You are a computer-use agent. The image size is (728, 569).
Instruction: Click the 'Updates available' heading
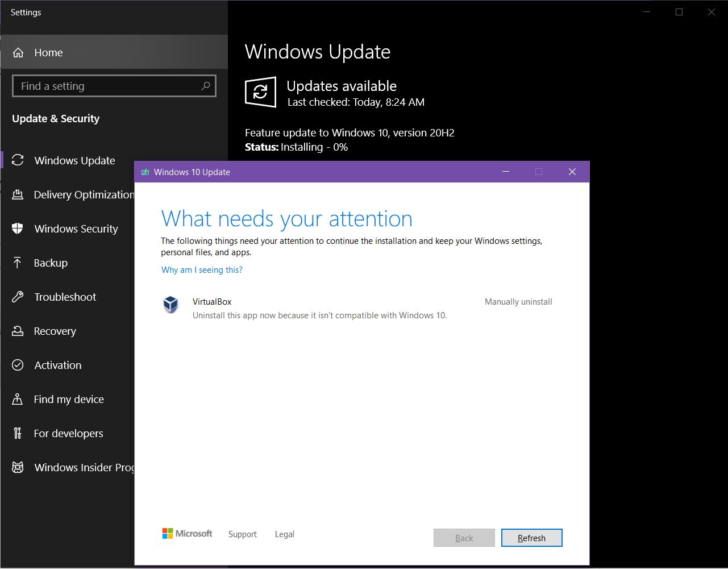click(x=342, y=86)
